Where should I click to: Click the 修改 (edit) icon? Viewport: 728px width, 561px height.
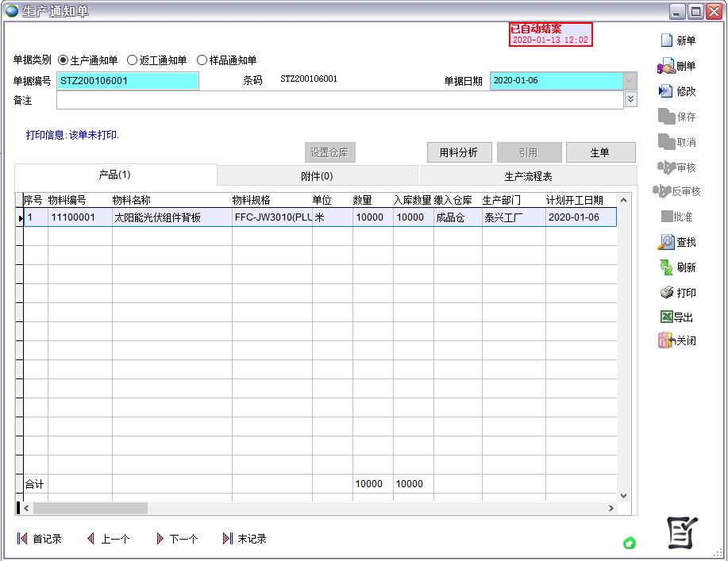(666, 91)
